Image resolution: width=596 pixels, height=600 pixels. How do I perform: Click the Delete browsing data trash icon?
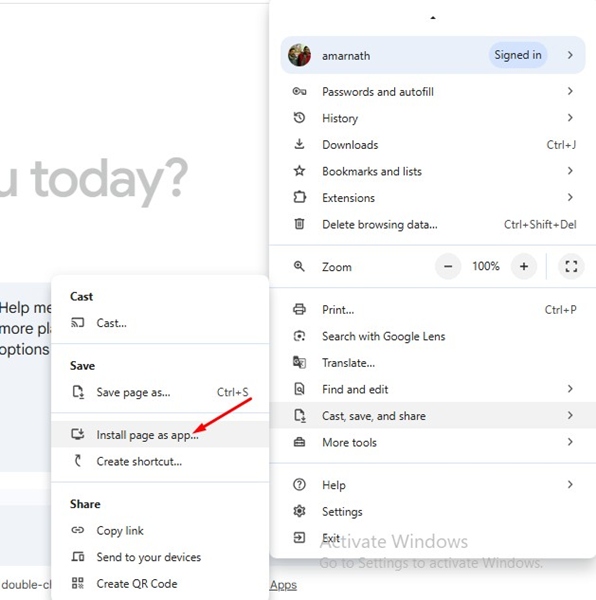[x=299, y=224]
